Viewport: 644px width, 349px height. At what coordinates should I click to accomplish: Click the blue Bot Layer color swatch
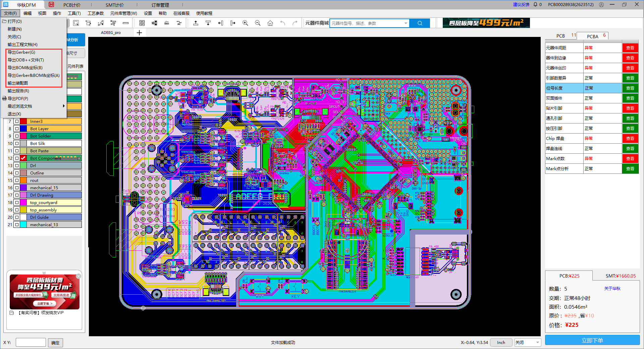pyautogui.click(x=23, y=129)
